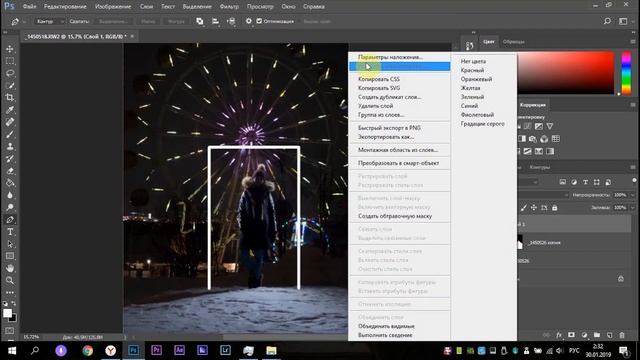Select the Crop tool
Screen dimensions: 640x360
10,98
